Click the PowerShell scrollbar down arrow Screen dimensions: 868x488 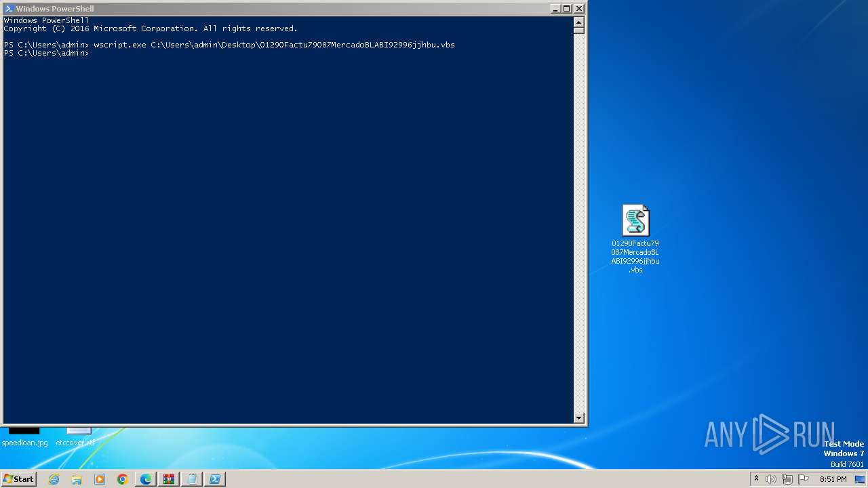click(578, 418)
